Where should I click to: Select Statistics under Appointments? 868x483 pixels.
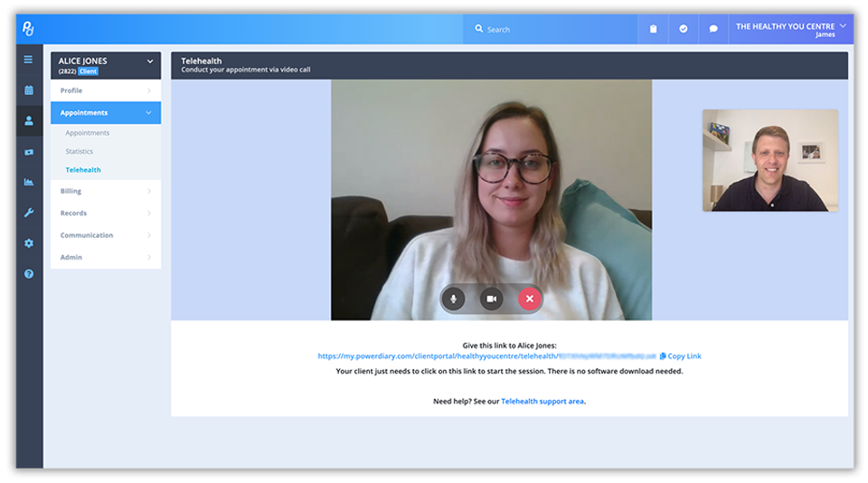[80, 151]
